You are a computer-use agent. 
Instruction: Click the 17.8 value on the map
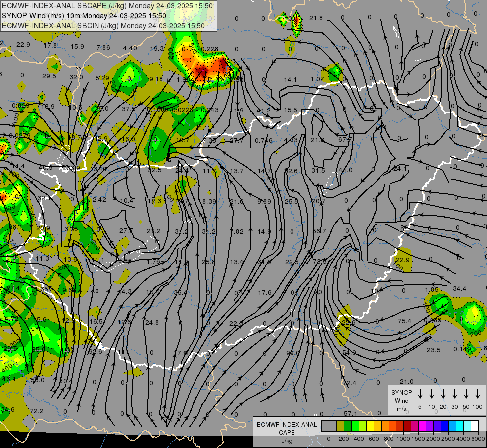coord(50,46)
